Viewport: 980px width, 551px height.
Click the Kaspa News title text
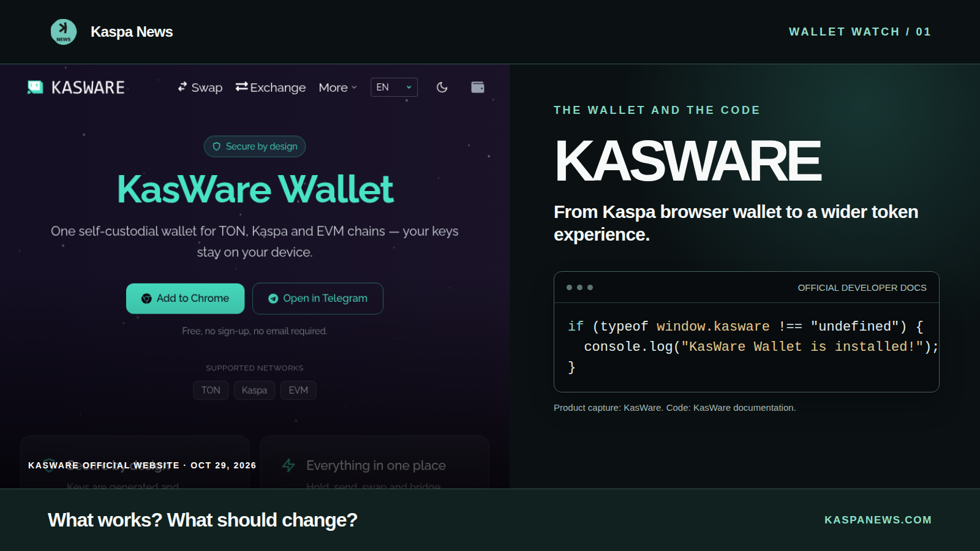132,32
